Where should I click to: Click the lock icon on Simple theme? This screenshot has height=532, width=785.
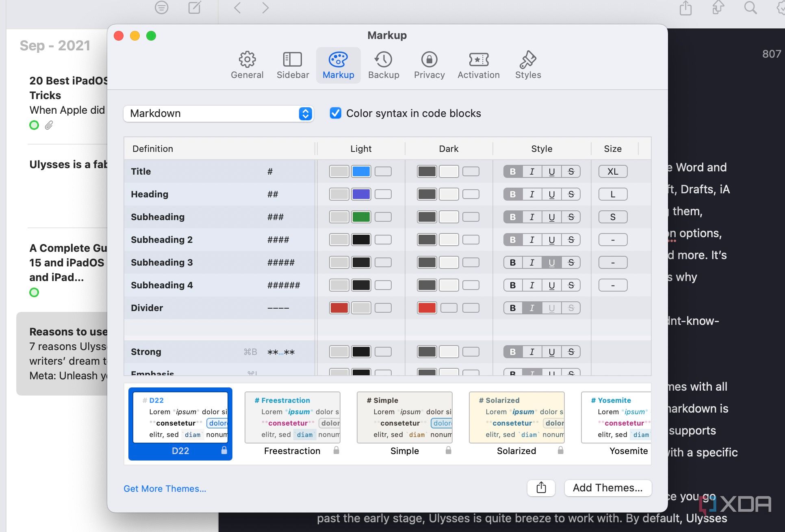[449, 450]
